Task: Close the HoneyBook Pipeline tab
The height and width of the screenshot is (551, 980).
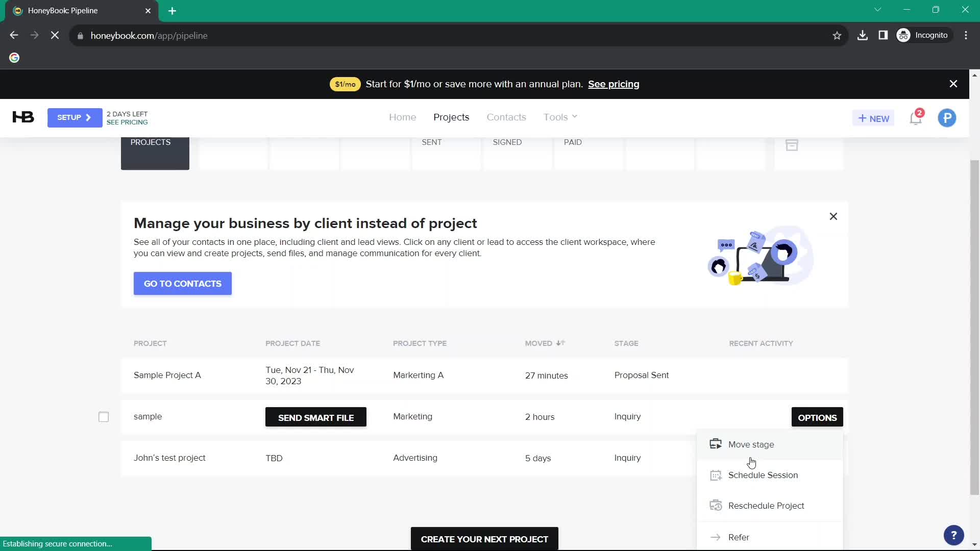Action: pos(148,11)
